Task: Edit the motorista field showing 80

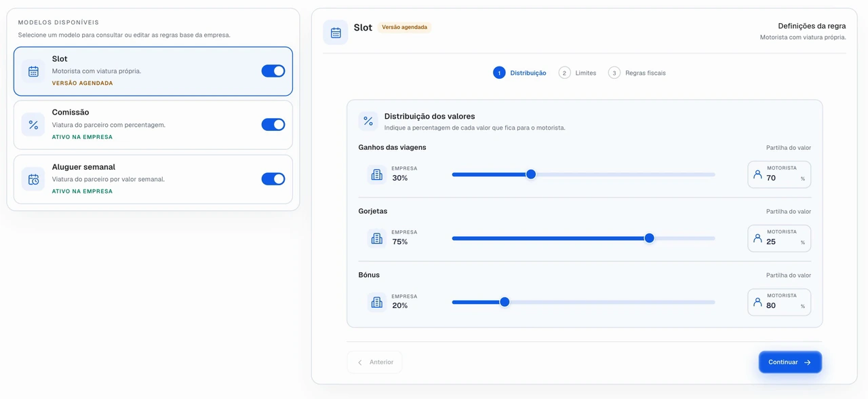Action: [779, 302]
